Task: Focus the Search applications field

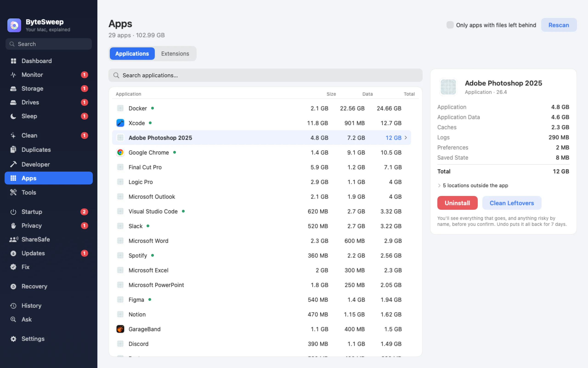Action: click(265, 75)
